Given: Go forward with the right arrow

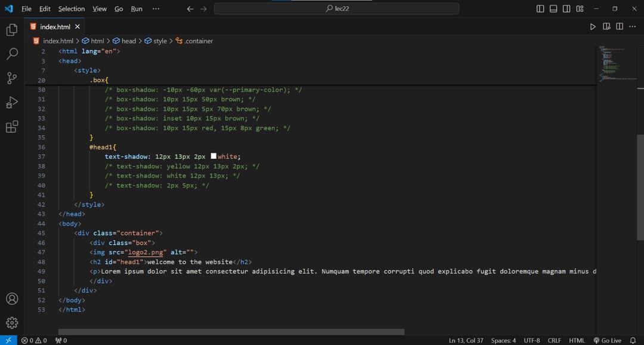Looking at the screenshot, I should pos(203,8).
